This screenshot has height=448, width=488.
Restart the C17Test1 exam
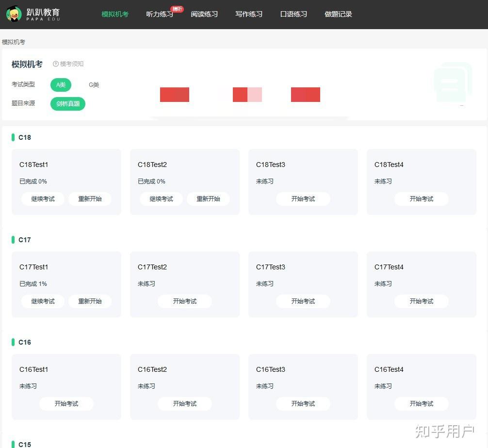click(90, 301)
